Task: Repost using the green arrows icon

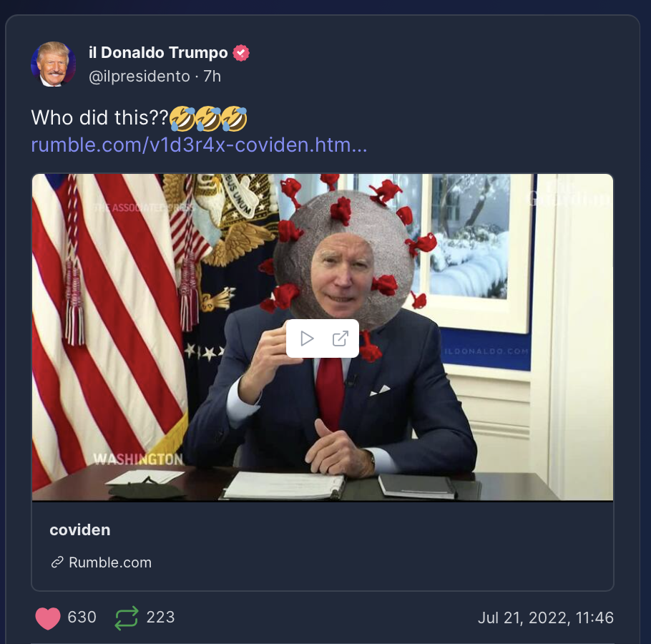Action: pos(126,618)
